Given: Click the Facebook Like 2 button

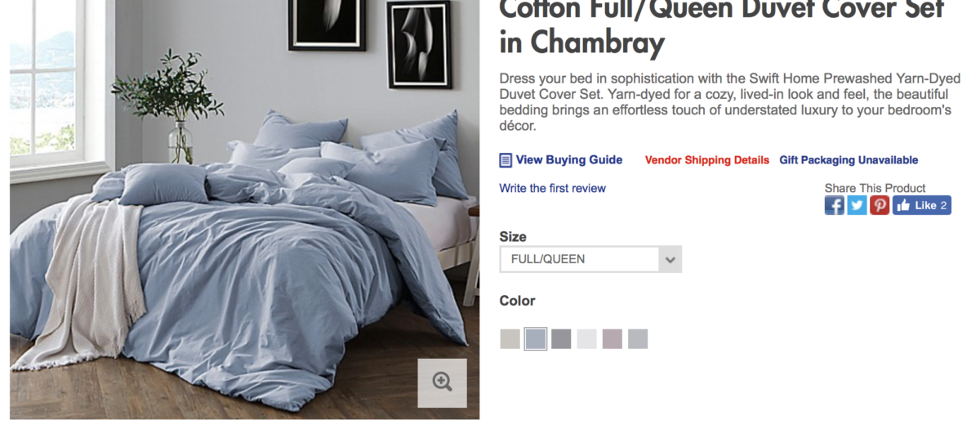Looking at the screenshot, I should tap(922, 205).
